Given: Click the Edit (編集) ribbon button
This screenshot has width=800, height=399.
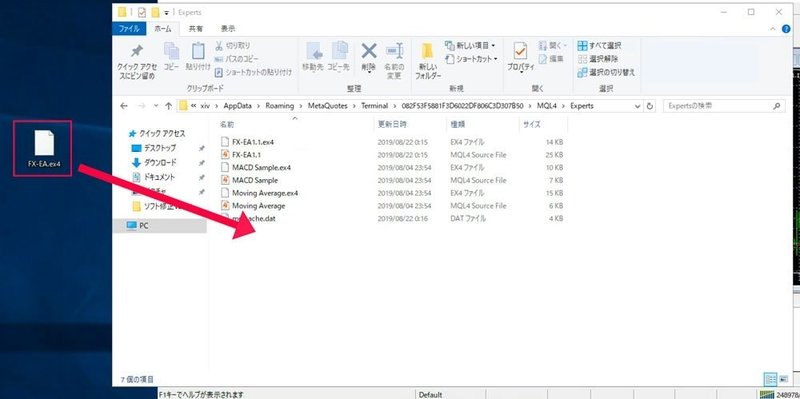Looking at the screenshot, I should click(x=552, y=59).
